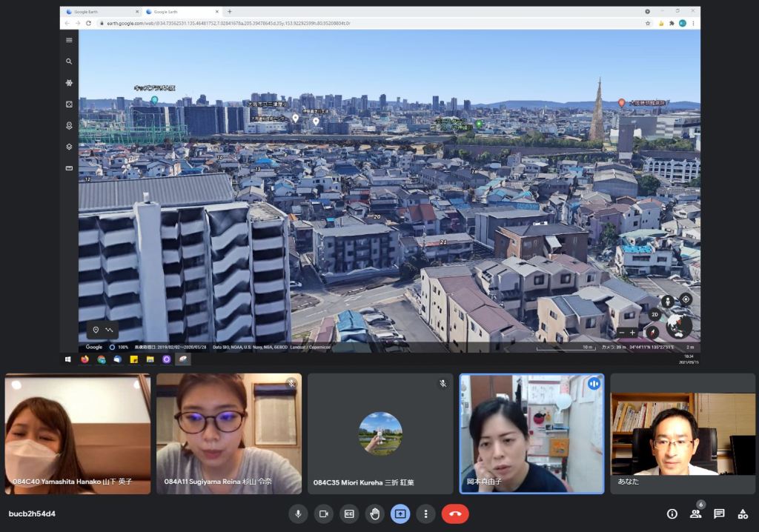Screen dimensions: 759x532
Task: Reset view with the compass icon
Action: point(653,333)
